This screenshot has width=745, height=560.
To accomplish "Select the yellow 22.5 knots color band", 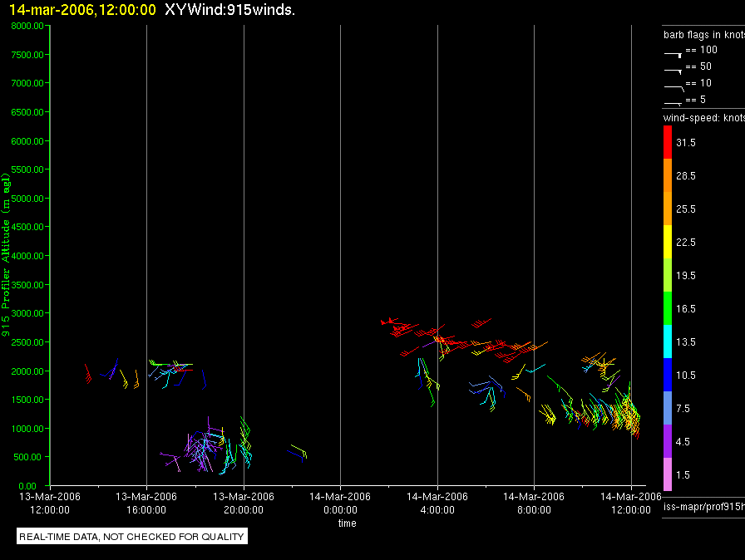I will pos(668,242).
